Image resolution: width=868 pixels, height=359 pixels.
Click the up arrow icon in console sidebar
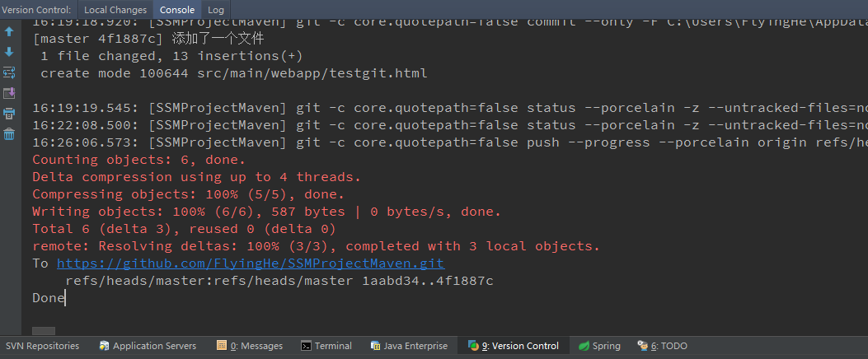click(x=9, y=31)
